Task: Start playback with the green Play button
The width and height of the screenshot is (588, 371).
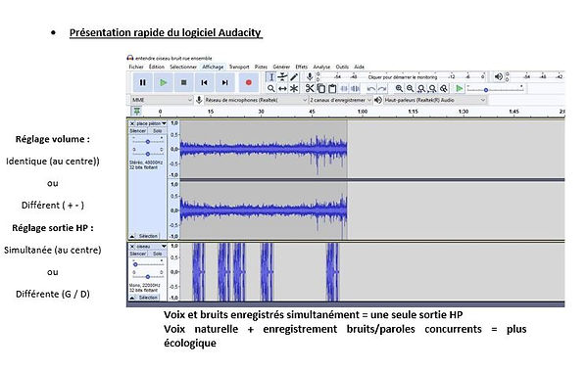Action: point(163,82)
